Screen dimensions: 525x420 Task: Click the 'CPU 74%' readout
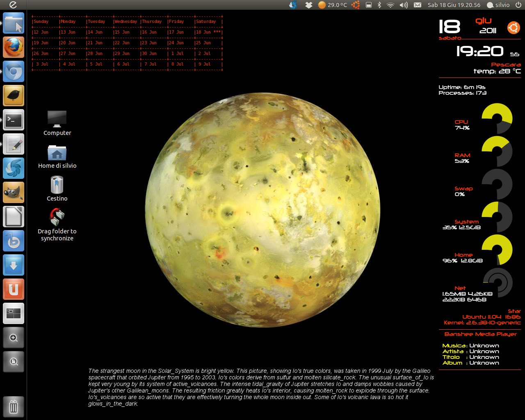(x=462, y=125)
